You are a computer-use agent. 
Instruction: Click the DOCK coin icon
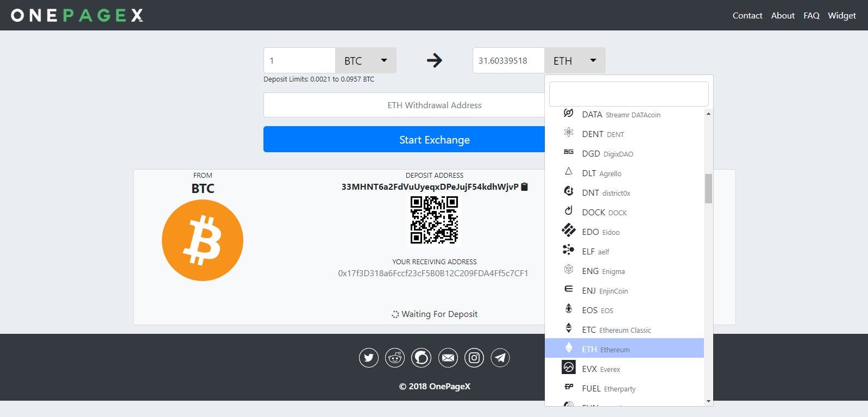tap(569, 211)
